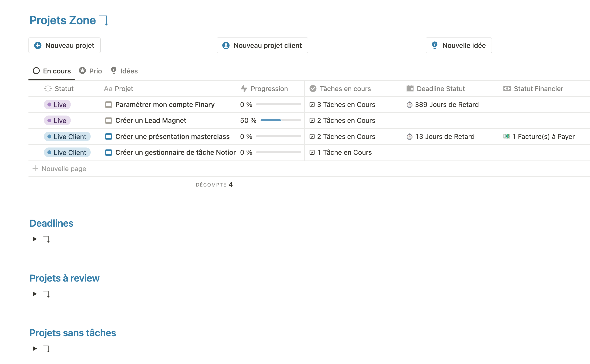Click the Live Client status tag on the masterclass row
590x364 pixels.
[x=67, y=136]
